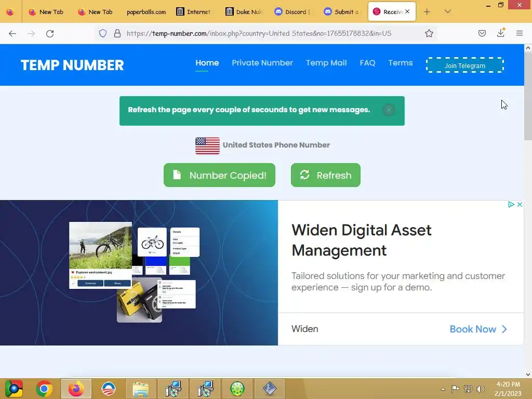Go to the Home nav link
Viewport: 532px width, 399px height.
(207, 63)
